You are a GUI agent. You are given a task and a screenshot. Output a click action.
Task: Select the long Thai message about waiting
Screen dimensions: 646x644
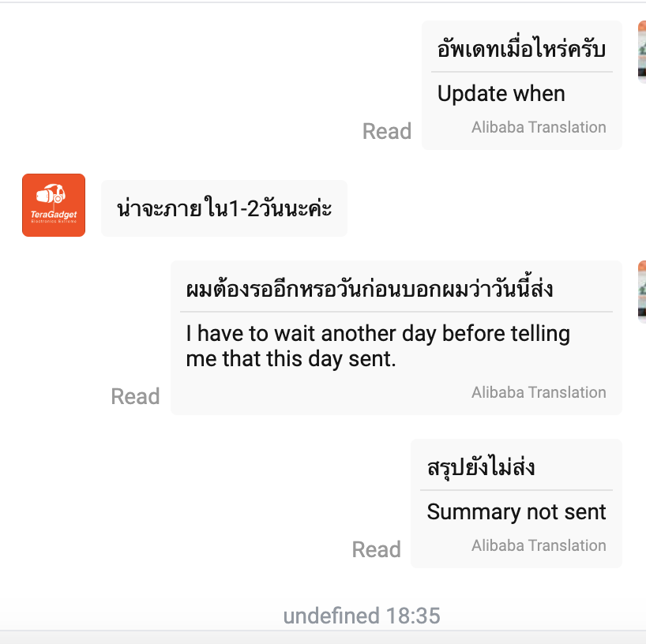pyautogui.click(x=369, y=288)
